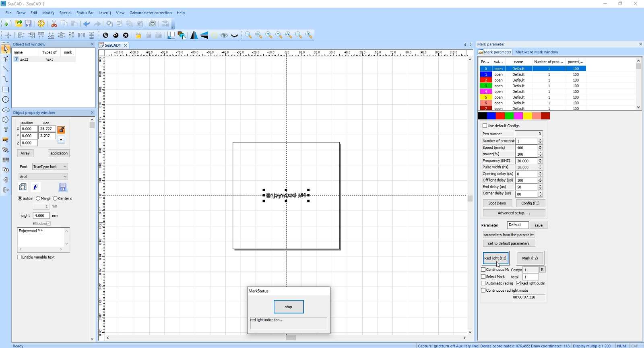Screen dimensions: 644x348
Task: Pick the Barcode tool in the sidebar
Action: click(x=6, y=160)
